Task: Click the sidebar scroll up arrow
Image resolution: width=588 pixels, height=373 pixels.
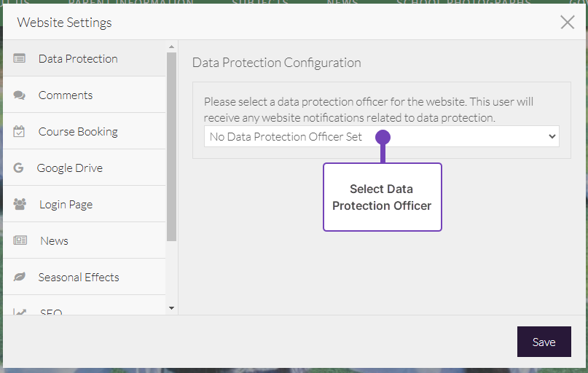Action: tap(172, 47)
